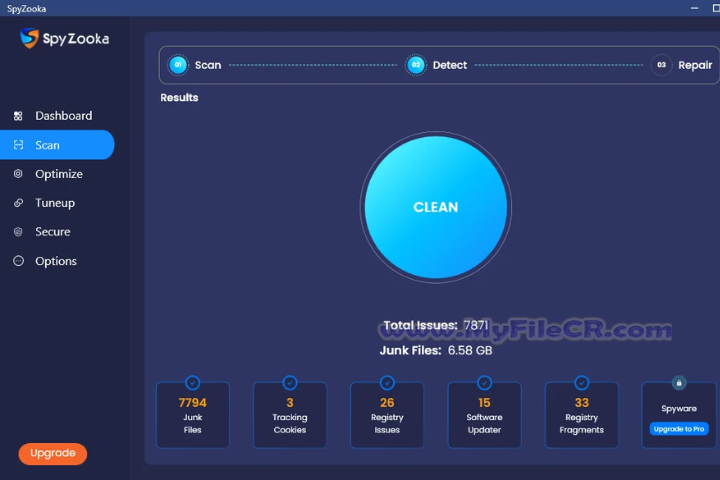
Task: Open the Optimize section
Action: coord(57,174)
